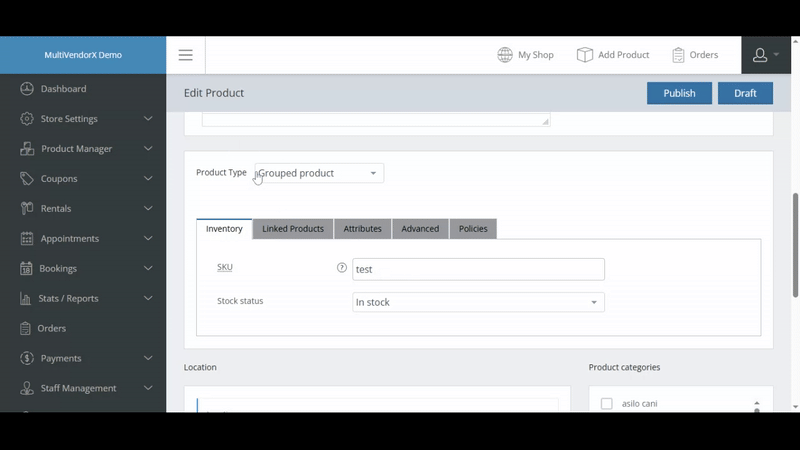This screenshot has width=800, height=450.
Task: Open the Policies tab
Action: coord(473,229)
